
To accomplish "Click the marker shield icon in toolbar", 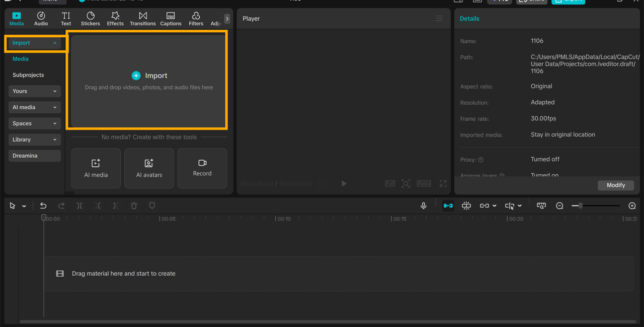I will tap(152, 206).
